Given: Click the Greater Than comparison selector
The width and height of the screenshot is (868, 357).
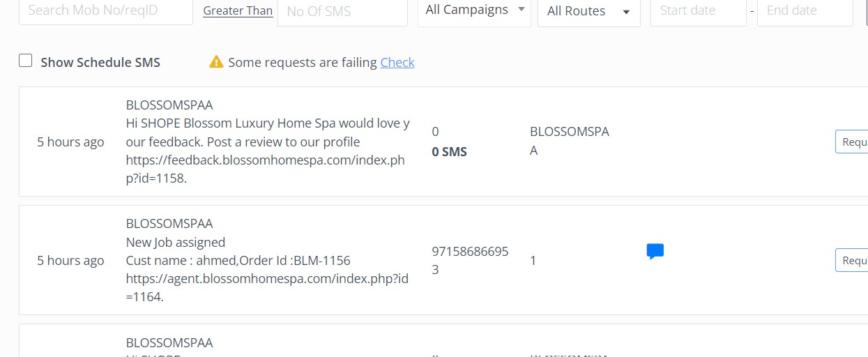Looking at the screenshot, I should coord(238,11).
